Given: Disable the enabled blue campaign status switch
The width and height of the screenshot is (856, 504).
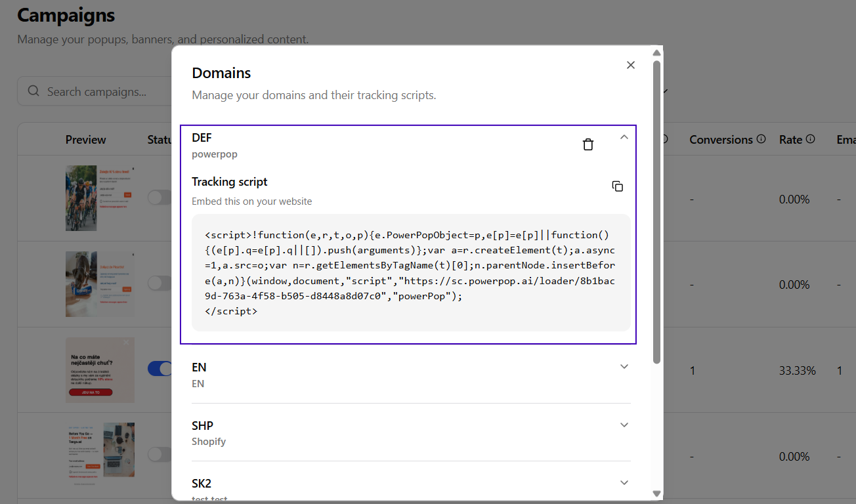Looking at the screenshot, I should (160, 369).
